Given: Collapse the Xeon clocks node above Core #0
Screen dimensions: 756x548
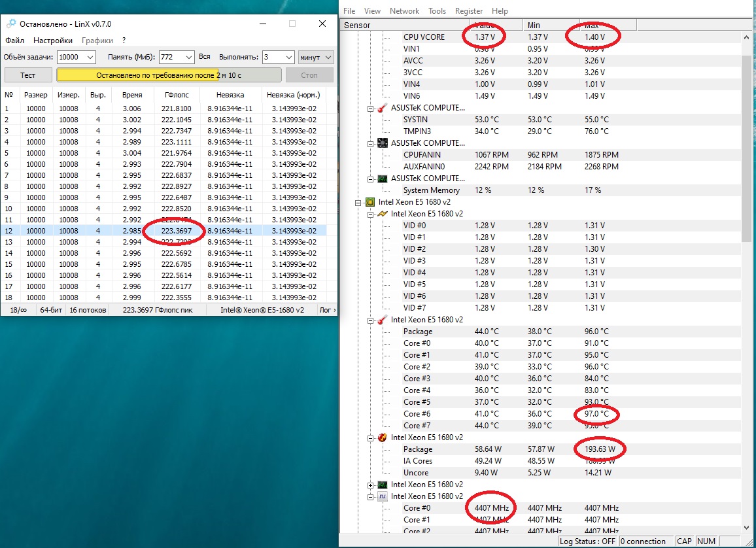Looking at the screenshot, I should click(x=370, y=497).
